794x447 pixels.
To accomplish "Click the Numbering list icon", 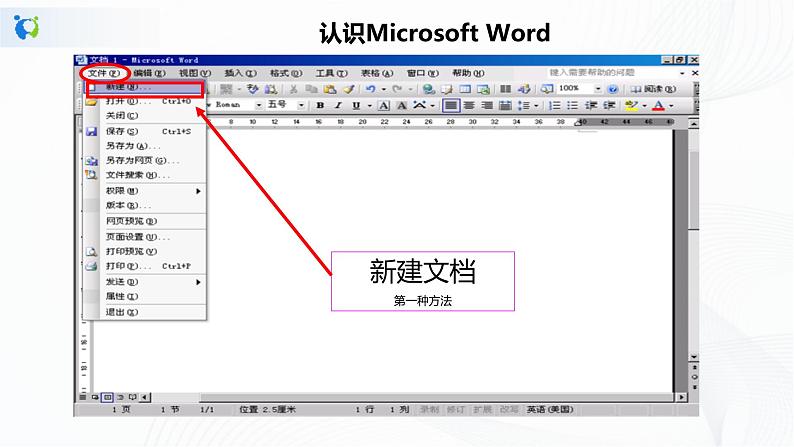I will point(554,105).
